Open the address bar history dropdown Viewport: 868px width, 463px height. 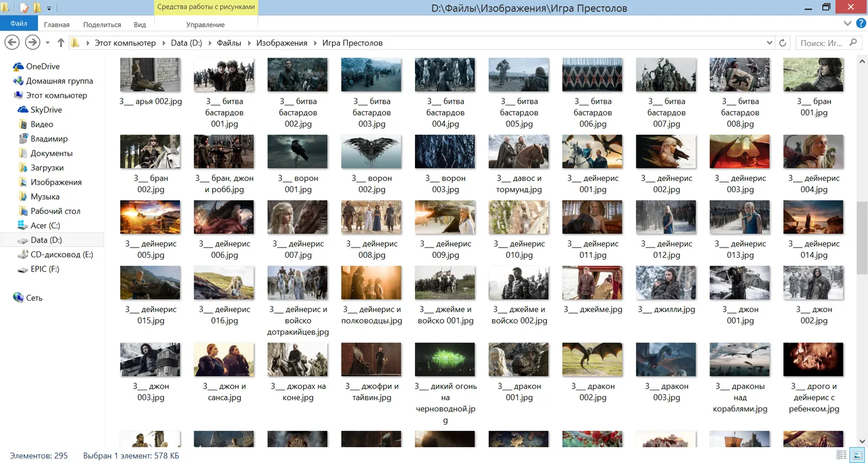tap(769, 43)
